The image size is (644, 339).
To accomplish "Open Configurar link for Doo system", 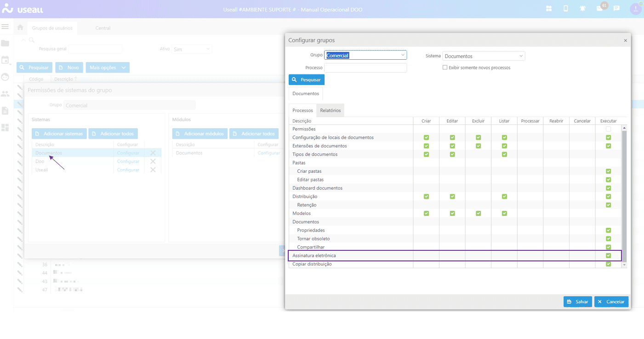I will (128, 161).
